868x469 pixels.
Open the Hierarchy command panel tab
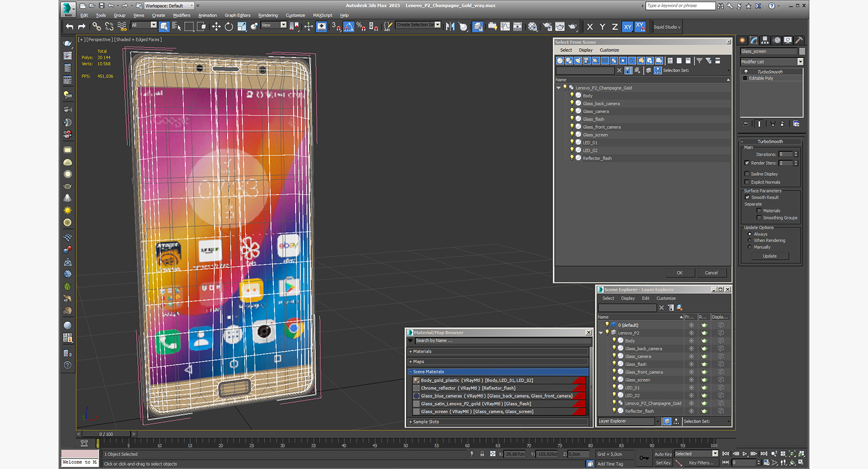click(765, 40)
